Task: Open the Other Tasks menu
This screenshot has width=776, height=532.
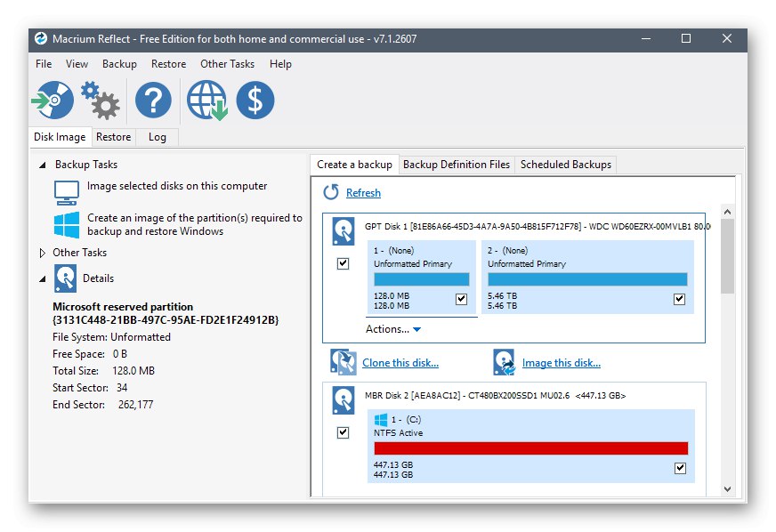Action: click(227, 64)
